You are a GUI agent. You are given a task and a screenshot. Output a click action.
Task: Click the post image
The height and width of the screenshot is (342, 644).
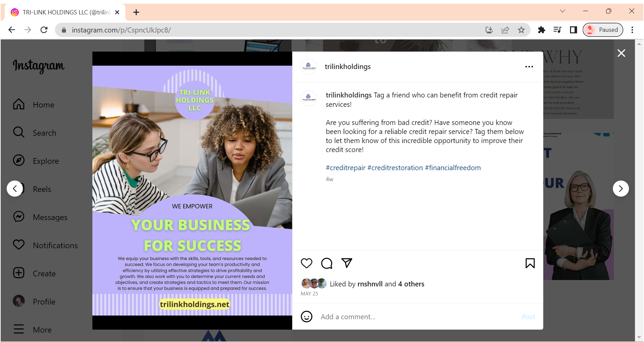[x=192, y=191]
